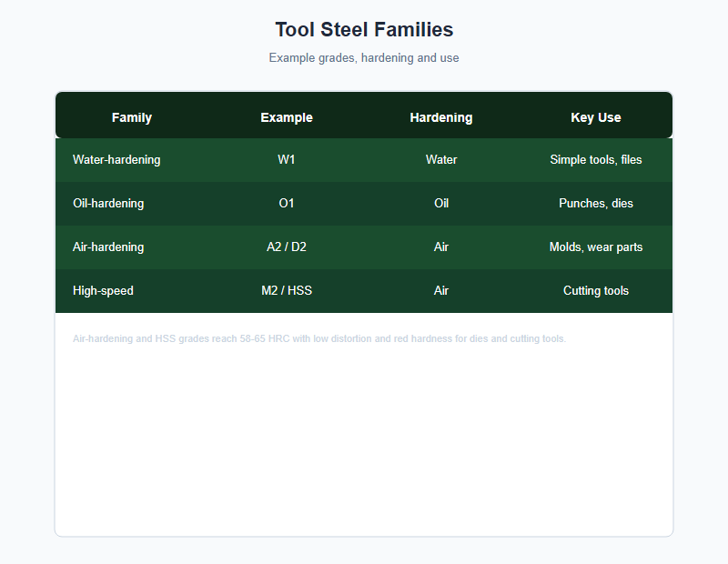This screenshot has width=728, height=564.
Task: Click the 'M2 / HSS' example cell
Action: point(287,290)
